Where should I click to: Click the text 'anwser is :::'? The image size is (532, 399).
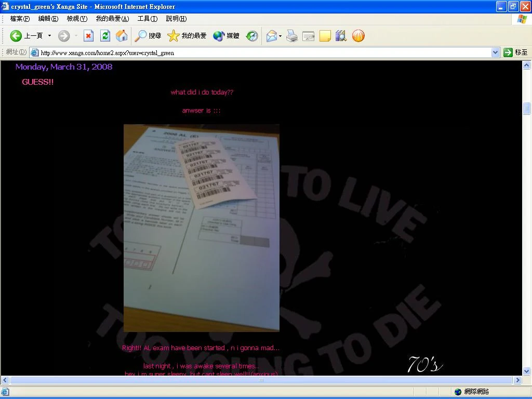201,111
